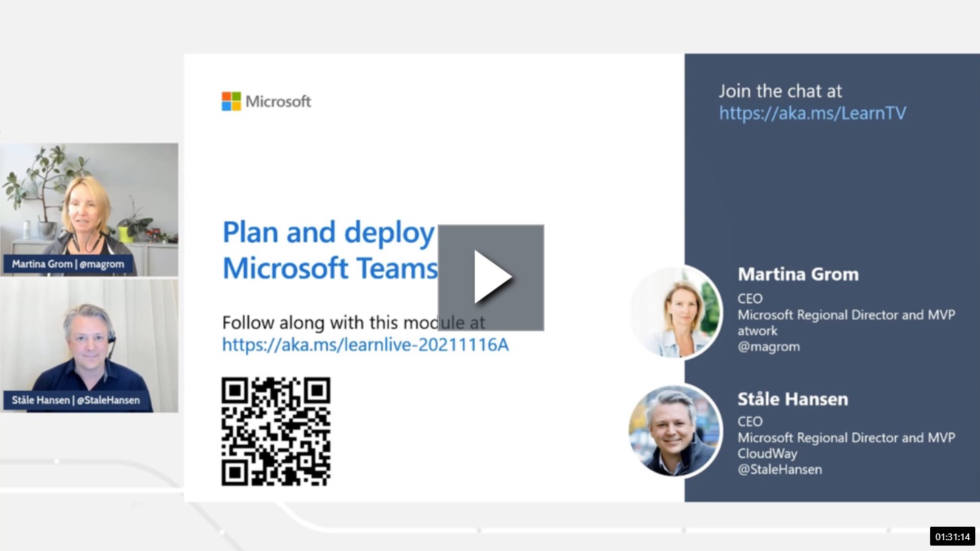Click the 'Join the chat at' text

(x=780, y=91)
